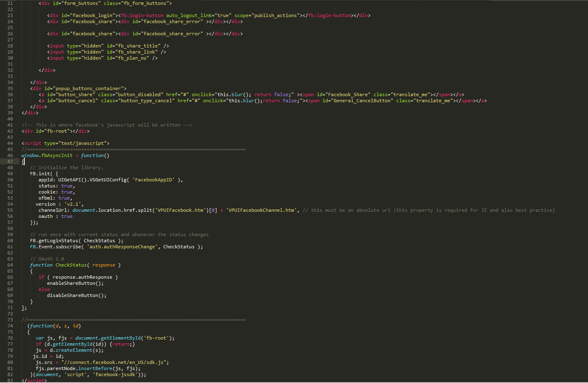Click the "must be an absolute url" comment
Screen dimensions: 588x383
point(429,210)
